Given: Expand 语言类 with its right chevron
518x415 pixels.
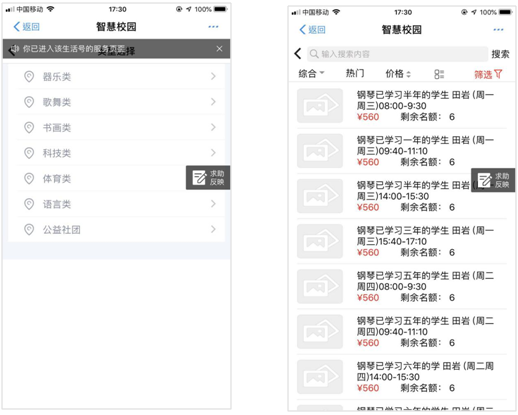Looking at the screenshot, I should (x=213, y=204).
